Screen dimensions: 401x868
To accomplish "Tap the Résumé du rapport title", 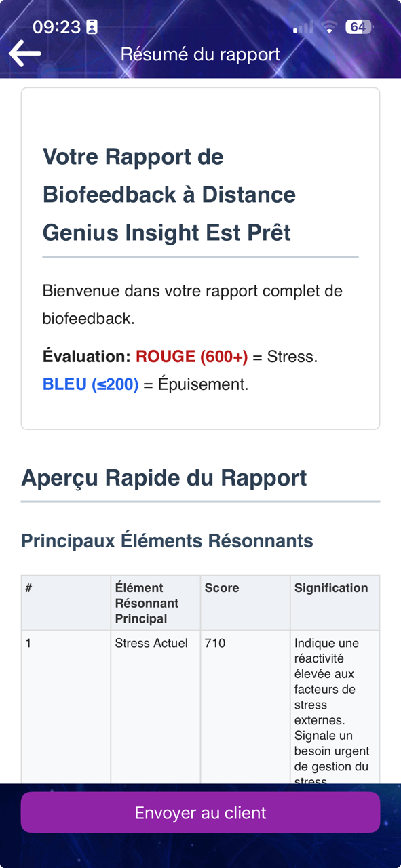I will click(x=200, y=54).
